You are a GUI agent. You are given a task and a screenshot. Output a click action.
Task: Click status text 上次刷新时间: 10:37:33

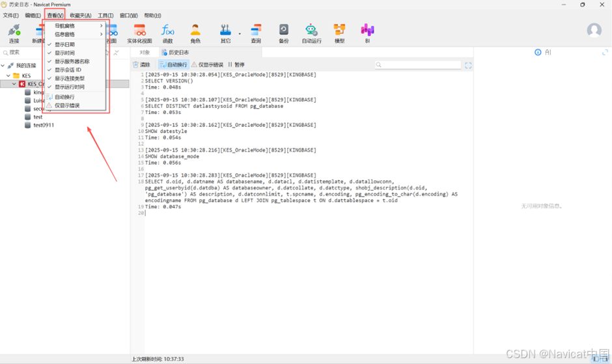(x=158, y=359)
